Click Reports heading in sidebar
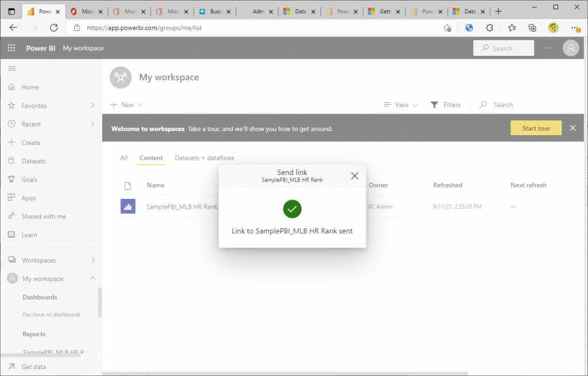 tap(34, 334)
